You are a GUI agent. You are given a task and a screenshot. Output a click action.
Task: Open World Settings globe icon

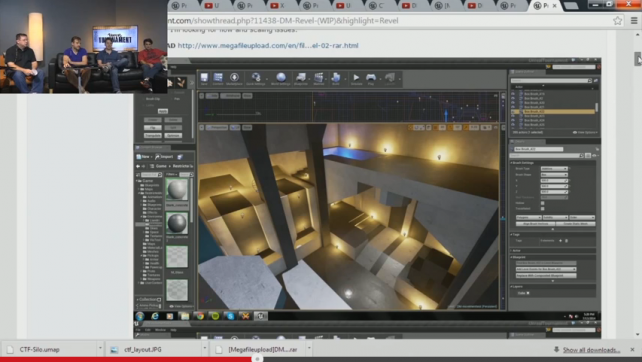coord(281,78)
